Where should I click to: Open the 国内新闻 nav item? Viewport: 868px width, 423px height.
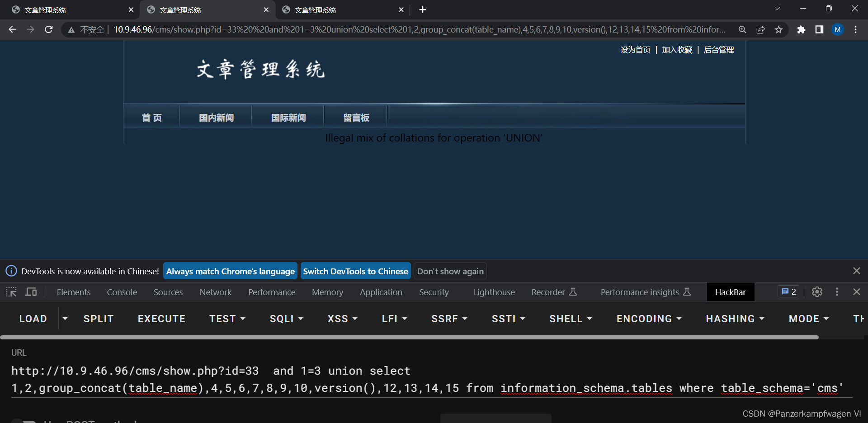pos(216,117)
